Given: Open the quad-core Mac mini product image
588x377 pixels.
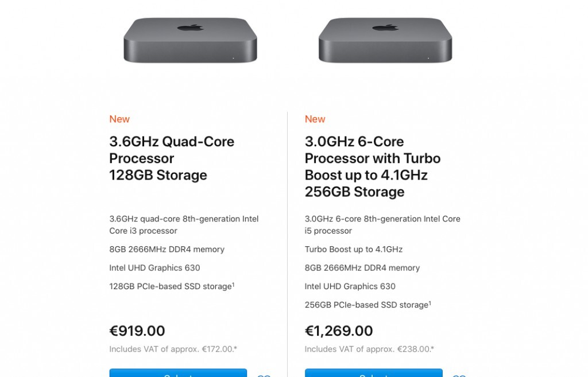Looking at the screenshot, I should tap(191, 40).
